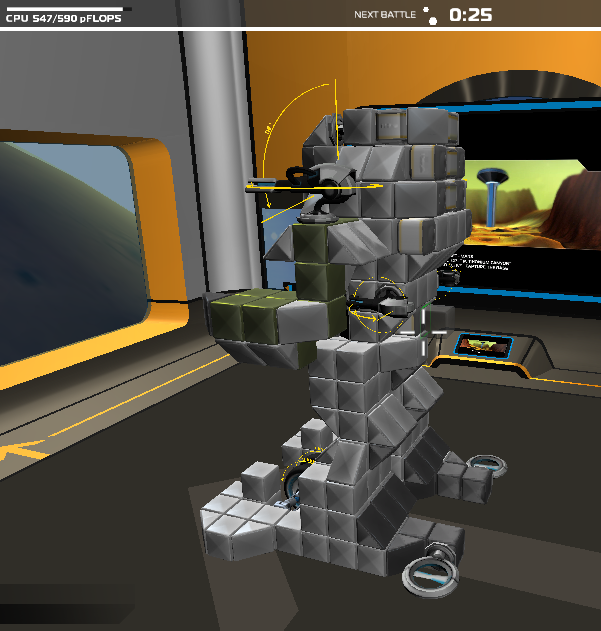Click the white text on the wall monitor
Screen dimensions: 601x631
(x=483, y=265)
